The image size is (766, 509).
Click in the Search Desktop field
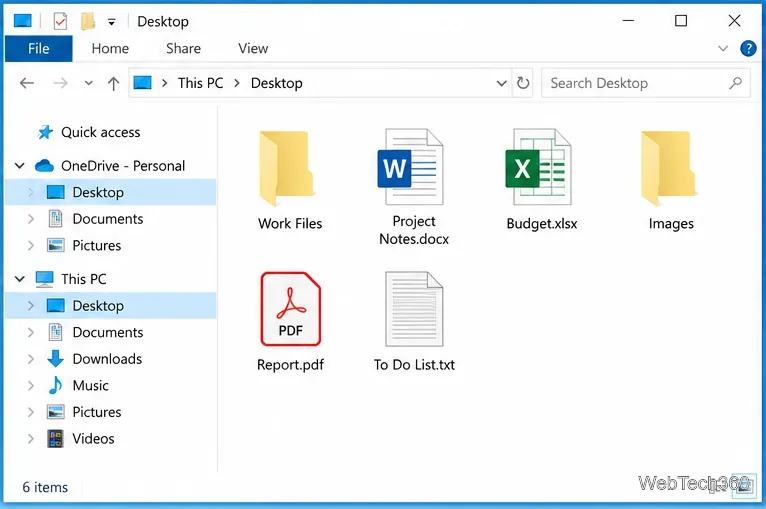[x=645, y=83]
